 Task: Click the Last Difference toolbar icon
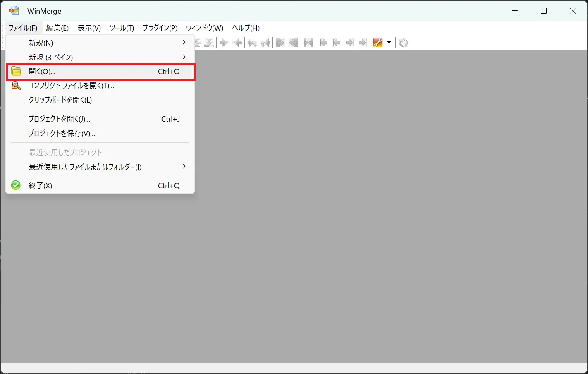[209, 43]
